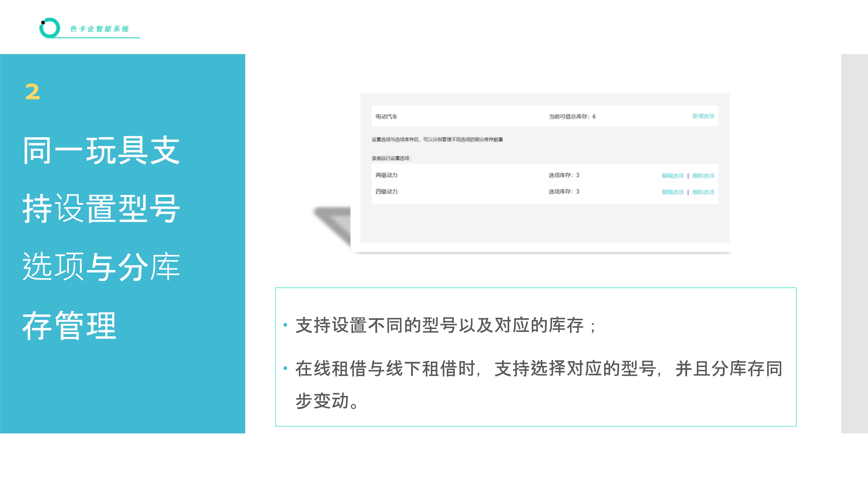Click 选项库存: 3 in the 四驱动力 row
The width and height of the screenshot is (868, 488).
tap(564, 192)
